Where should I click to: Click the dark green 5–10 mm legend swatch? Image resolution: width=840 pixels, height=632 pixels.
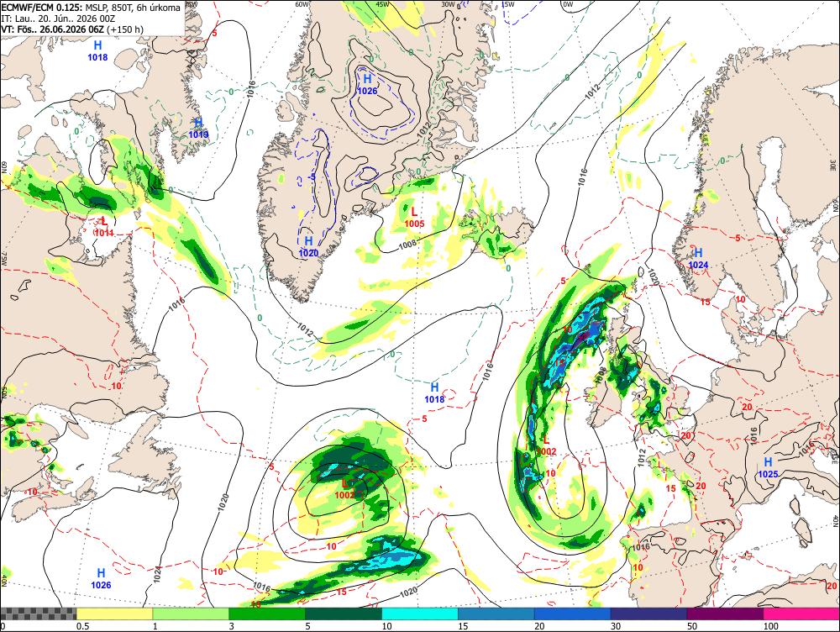point(344,614)
